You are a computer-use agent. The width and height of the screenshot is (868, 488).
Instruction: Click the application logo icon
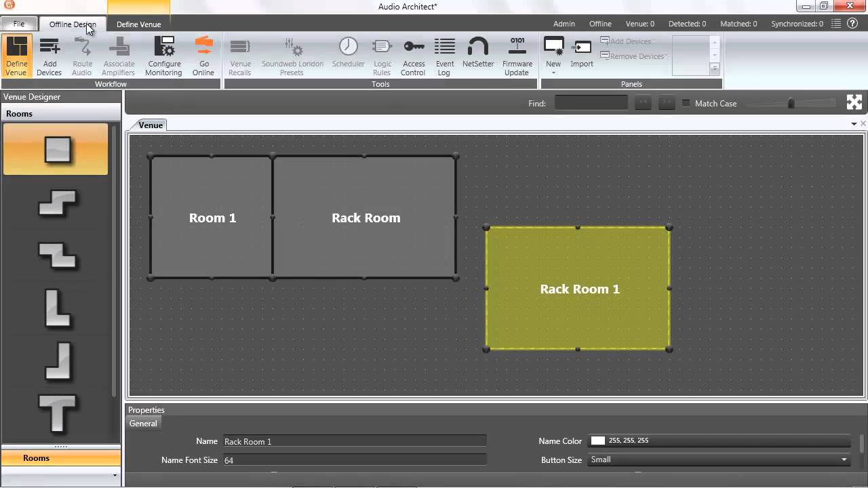click(9, 5)
